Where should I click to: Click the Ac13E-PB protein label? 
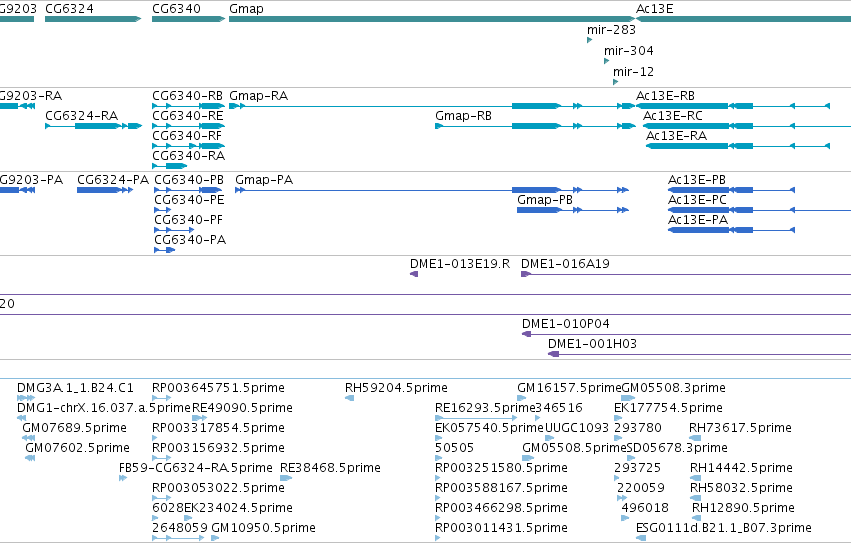coord(697,180)
